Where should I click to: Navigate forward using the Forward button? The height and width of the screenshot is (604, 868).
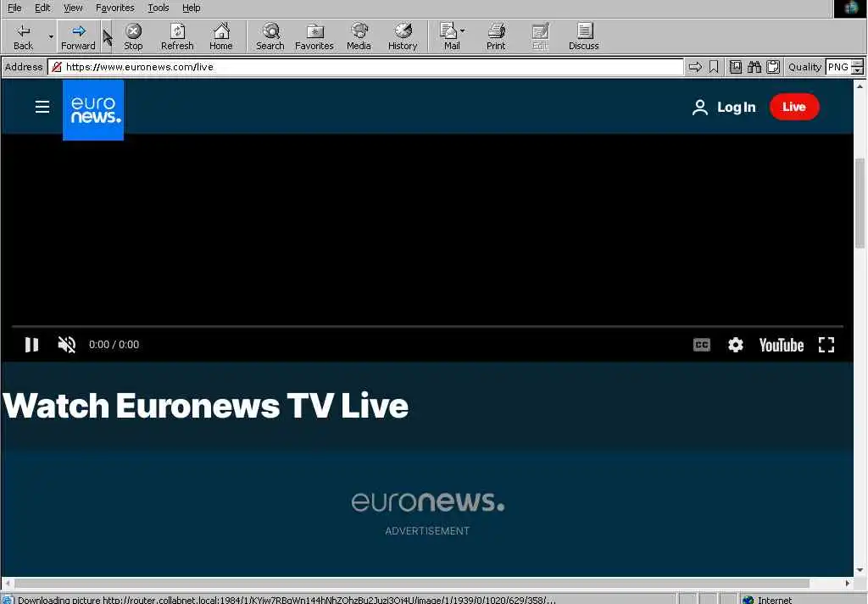(78, 36)
